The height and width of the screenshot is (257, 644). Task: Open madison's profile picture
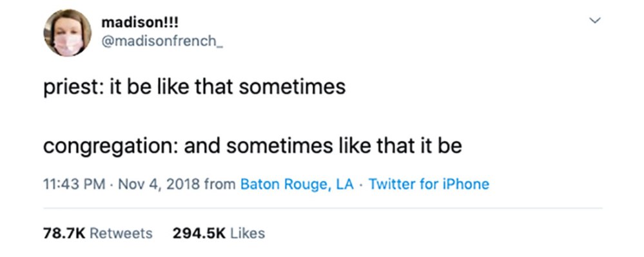pos(67,33)
